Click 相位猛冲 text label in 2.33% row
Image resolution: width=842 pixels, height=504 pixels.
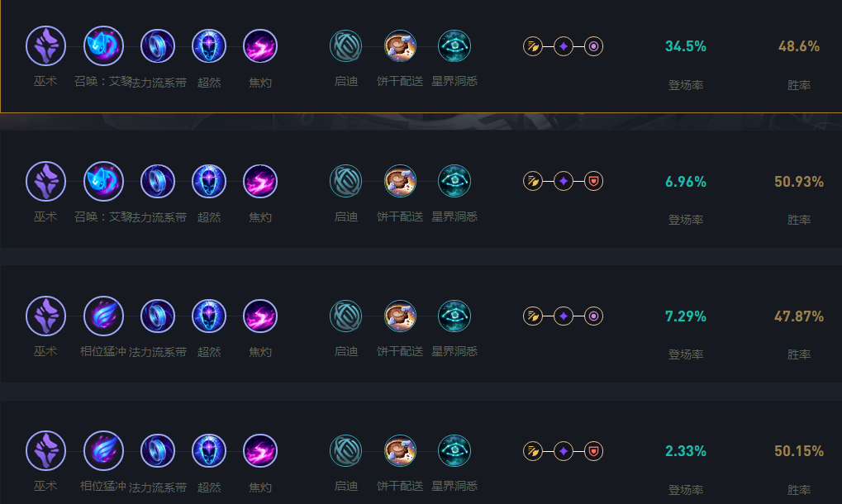[x=102, y=487]
